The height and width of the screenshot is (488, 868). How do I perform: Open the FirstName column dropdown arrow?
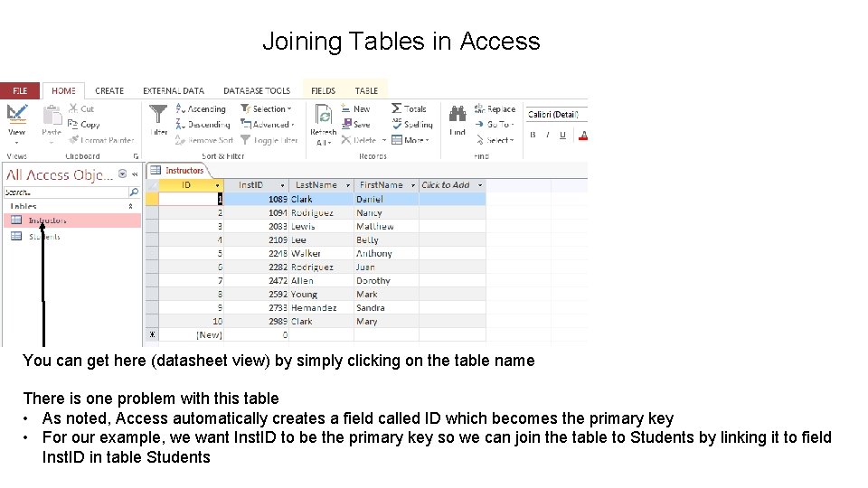coord(413,185)
